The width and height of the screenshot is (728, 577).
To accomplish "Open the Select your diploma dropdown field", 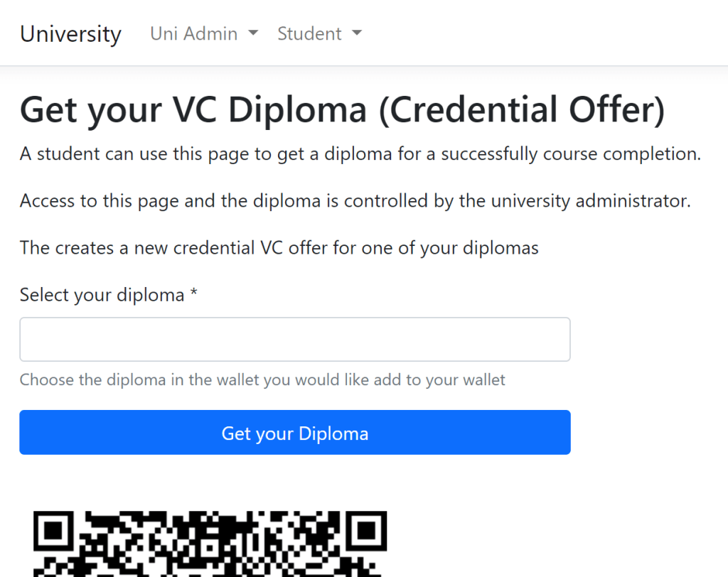I will (x=294, y=340).
